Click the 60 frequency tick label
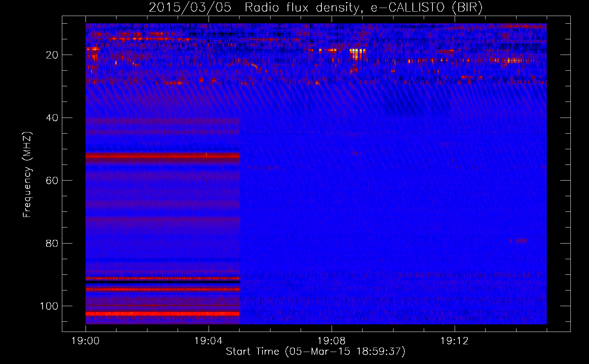The height and width of the screenshot is (364, 589). pyautogui.click(x=52, y=181)
